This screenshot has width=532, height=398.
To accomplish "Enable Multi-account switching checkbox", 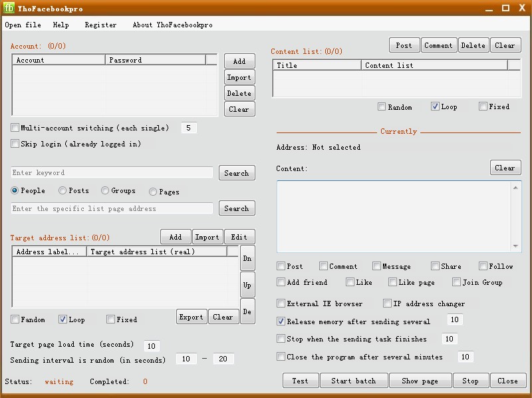I will click(x=15, y=128).
